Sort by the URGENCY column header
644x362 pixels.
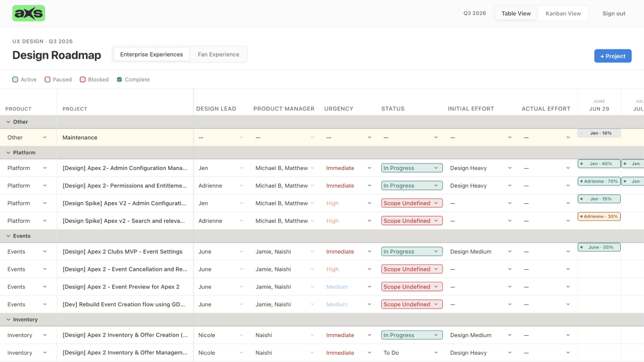click(x=338, y=109)
